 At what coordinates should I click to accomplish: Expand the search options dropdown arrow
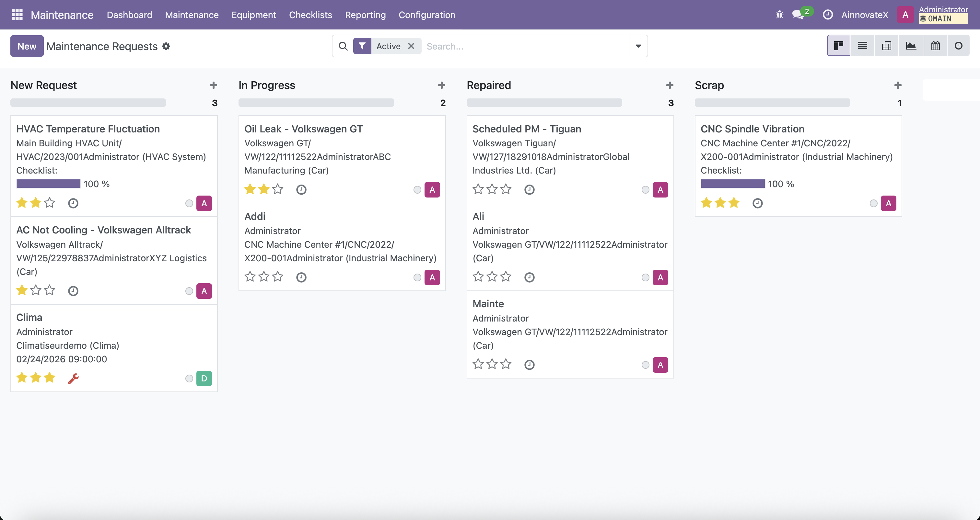[x=638, y=46]
